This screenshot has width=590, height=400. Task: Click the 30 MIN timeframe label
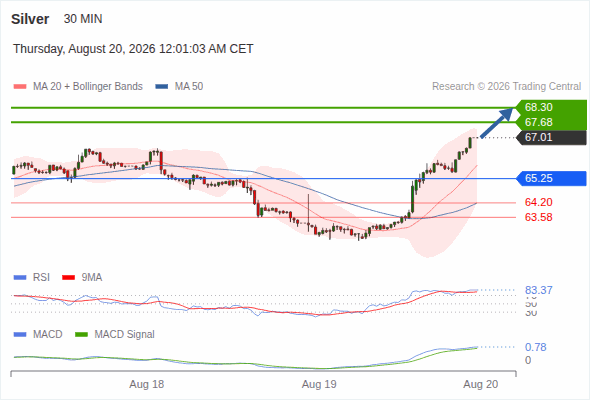pos(83,19)
